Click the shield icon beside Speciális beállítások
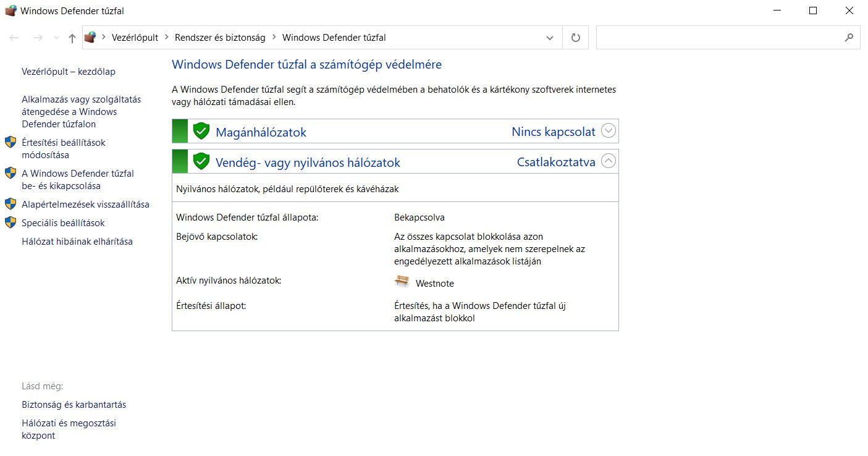This screenshot has width=868, height=456. tap(11, 222)
